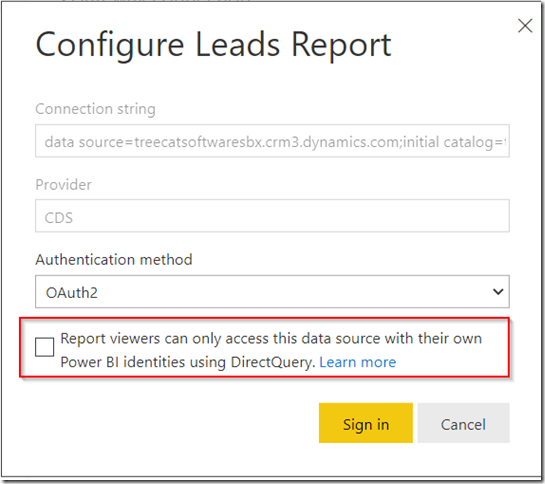Open the Learn more link
The height and width of the screenshot is (484, 545).
(x=358, y=362)
